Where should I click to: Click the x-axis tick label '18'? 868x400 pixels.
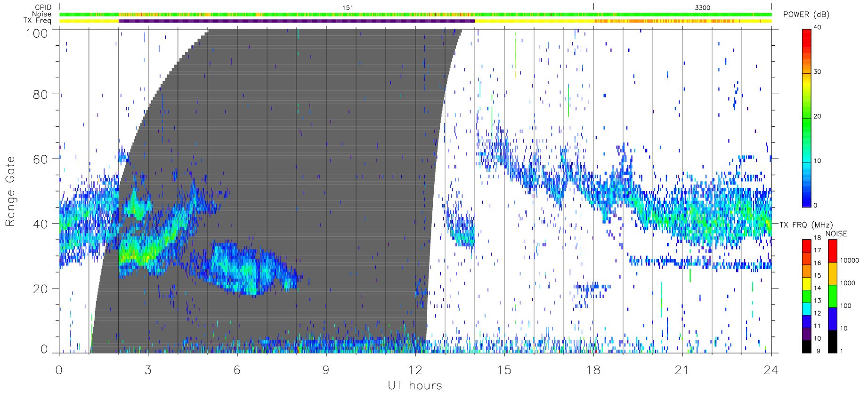tap(593, 370)
